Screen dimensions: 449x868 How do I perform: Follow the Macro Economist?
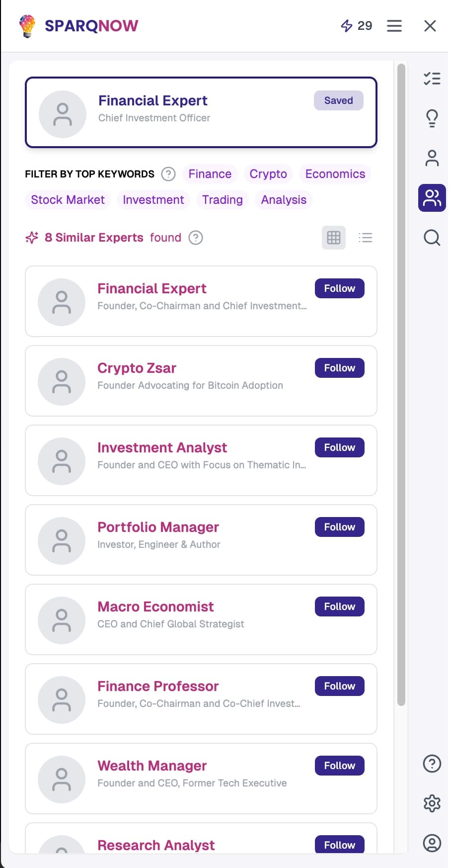click(x=339, y=606)
